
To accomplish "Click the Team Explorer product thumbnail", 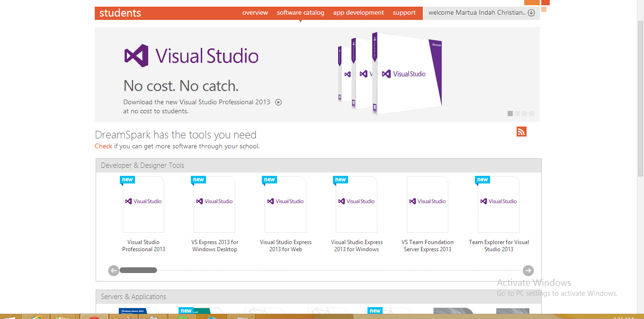I will coord(499,204).
